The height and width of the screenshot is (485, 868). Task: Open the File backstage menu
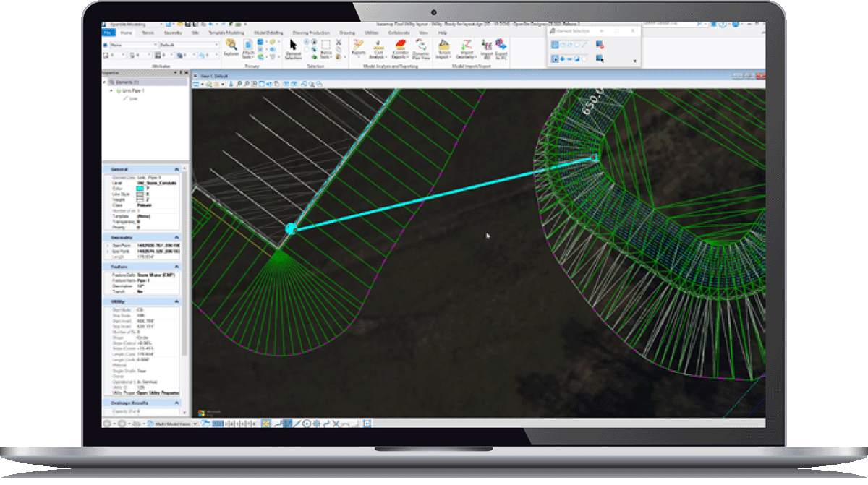click(x=108, y=33)
